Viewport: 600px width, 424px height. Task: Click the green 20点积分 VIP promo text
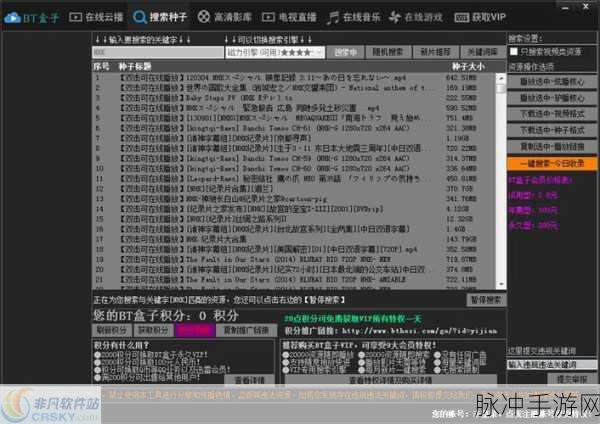tap(352, 318)
